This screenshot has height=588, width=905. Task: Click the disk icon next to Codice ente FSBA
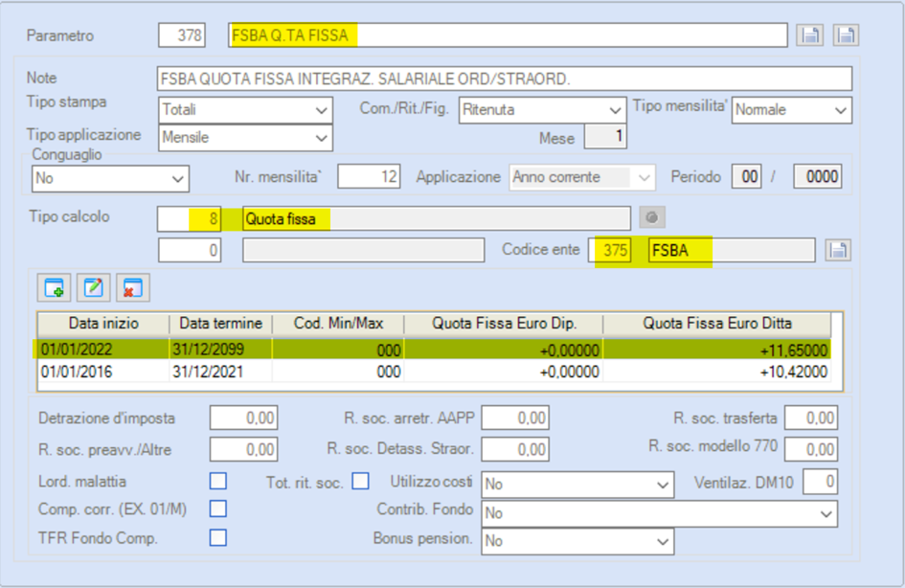(838, 250)
